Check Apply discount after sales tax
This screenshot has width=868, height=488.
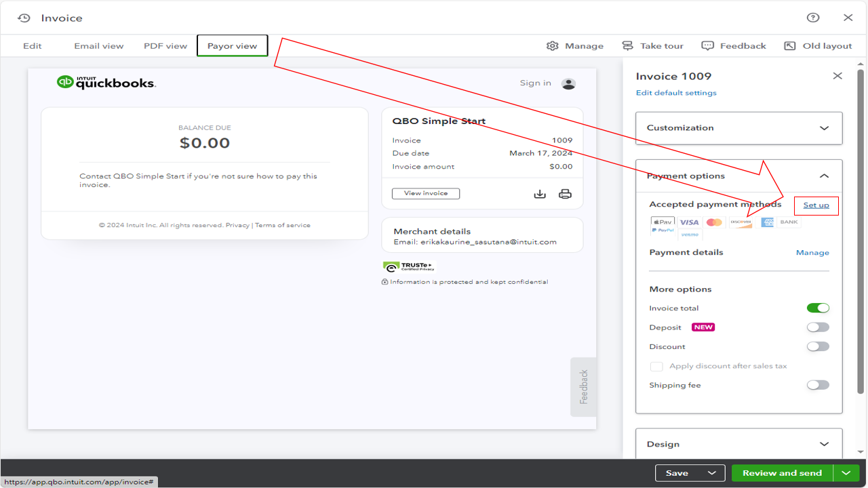click(x=656, y=366)
